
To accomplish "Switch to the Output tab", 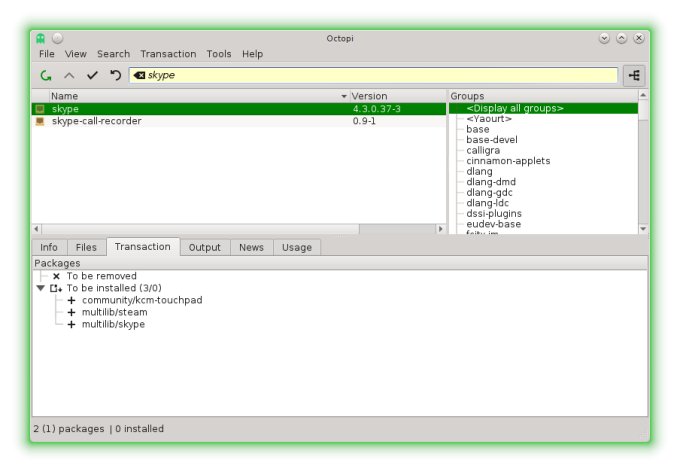I will pyautogui.click(x=204, y=247).
